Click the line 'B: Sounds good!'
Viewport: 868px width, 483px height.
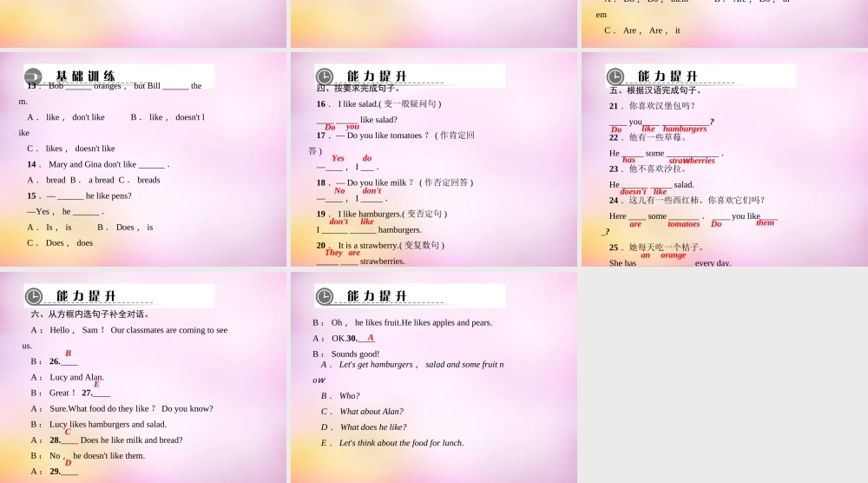(346, 354)
